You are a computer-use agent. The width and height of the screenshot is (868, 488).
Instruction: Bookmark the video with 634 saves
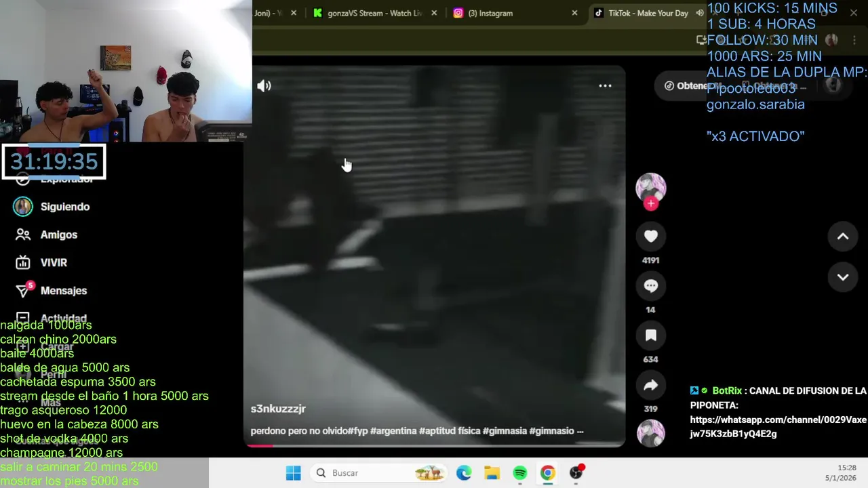(x=650, y=335)
